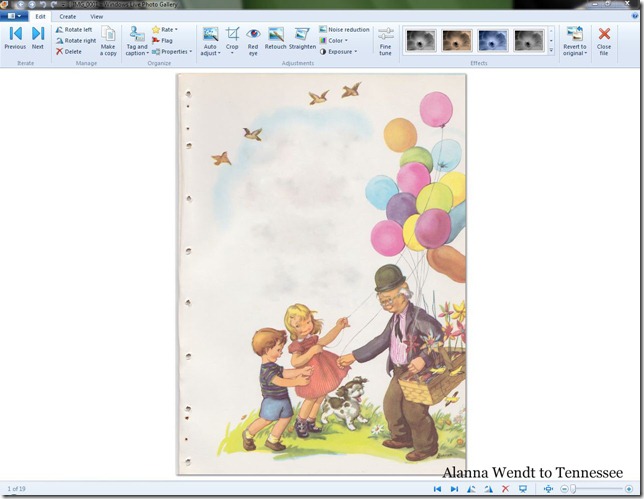This screenshot has width=644, height=499.
Task: Click Close file button
Action: point(604,41)
